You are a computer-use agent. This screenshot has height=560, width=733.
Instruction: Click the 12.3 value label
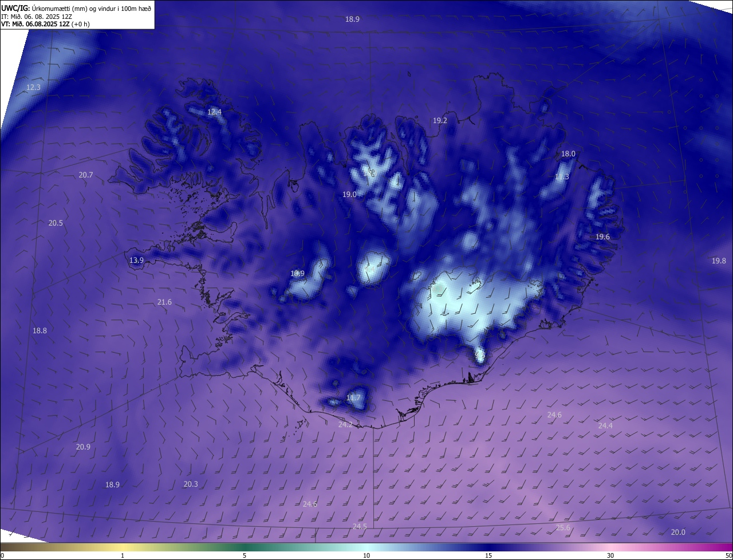[34, 88]
